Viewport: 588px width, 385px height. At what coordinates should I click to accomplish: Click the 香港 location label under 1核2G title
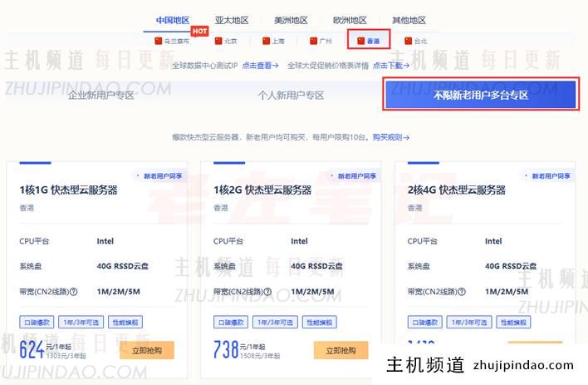pos(221,208)
